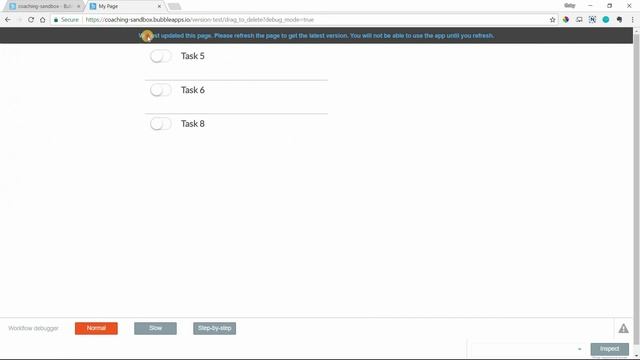
Task: Set workflow debugger to Slow
Action: coord(156,328)
